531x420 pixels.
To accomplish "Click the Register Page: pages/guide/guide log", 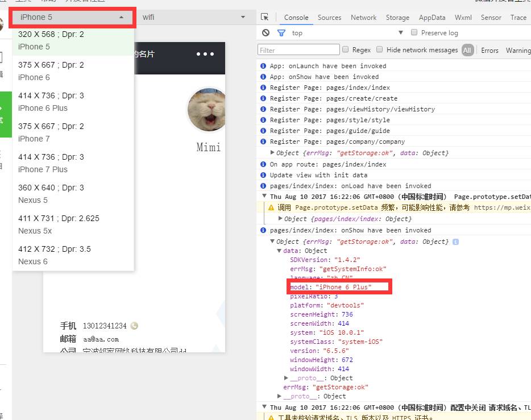I will (330, 131).
